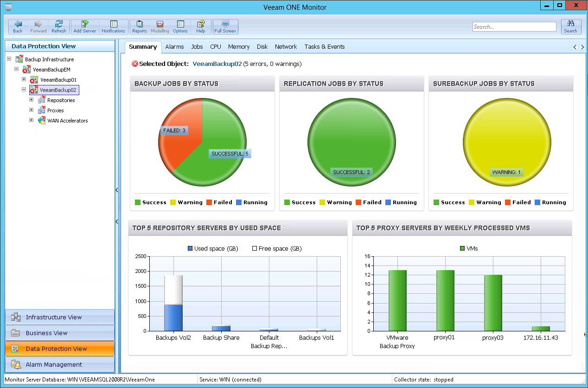This screenshot has width=588, height=388.
Task: Click the Infrastructure View pane icon
Action: pos(16,317)
